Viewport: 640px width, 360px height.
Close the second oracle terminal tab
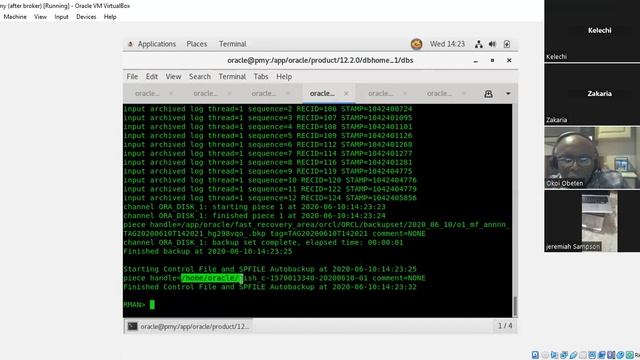[229, 93]
